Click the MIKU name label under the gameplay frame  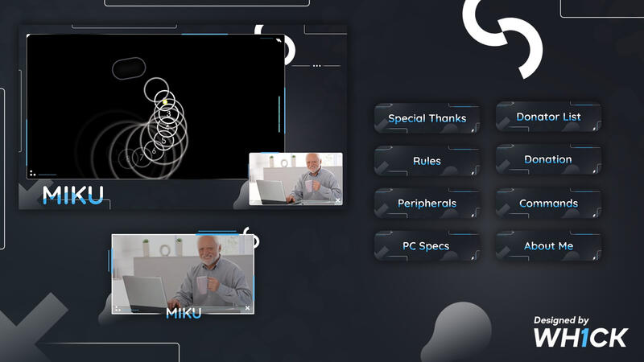click(x=72, y=195)
